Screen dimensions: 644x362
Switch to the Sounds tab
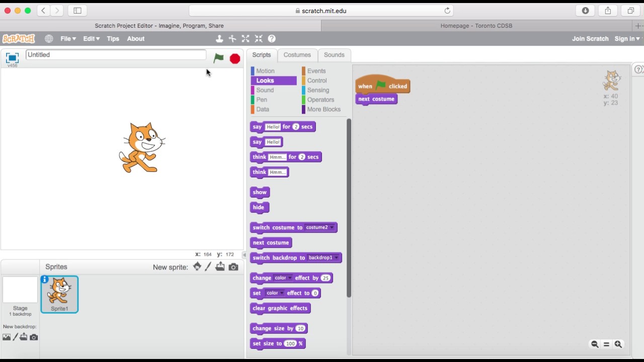pyautogui.click(x=334, y=55)
